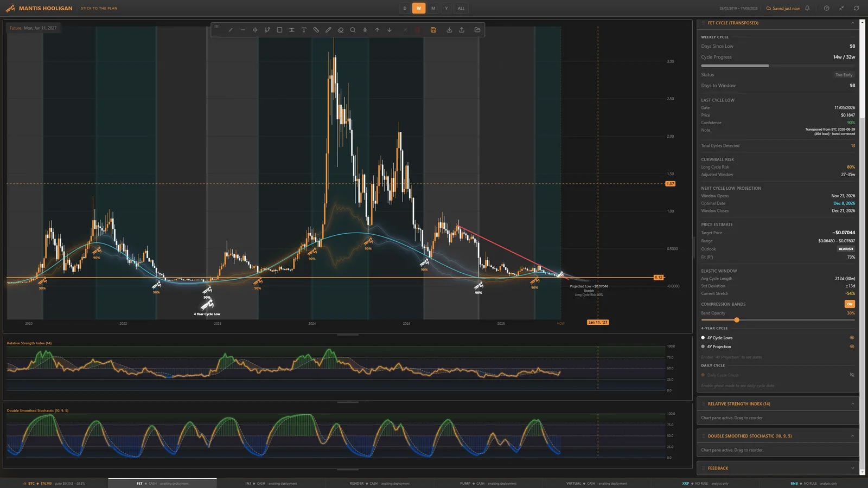Screen dimensions: 868x488
Task: Collapse the FET Cycle (Transposed) panel
Action: (852, 23)
